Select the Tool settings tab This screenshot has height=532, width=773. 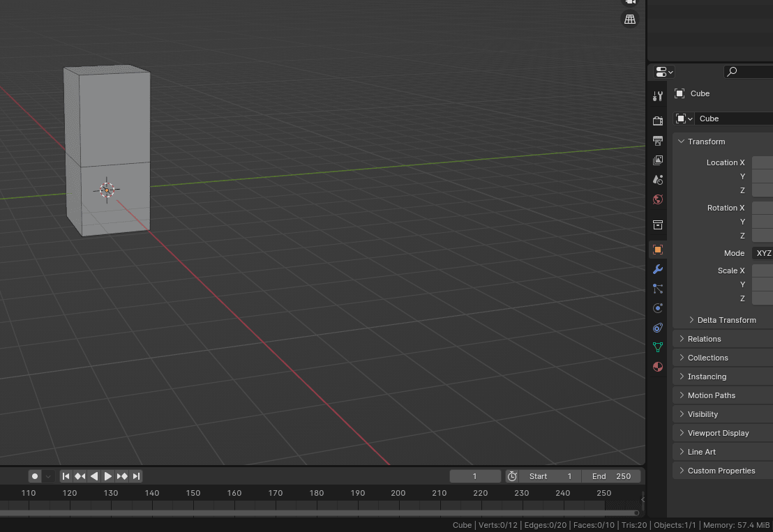pos(657,96)
